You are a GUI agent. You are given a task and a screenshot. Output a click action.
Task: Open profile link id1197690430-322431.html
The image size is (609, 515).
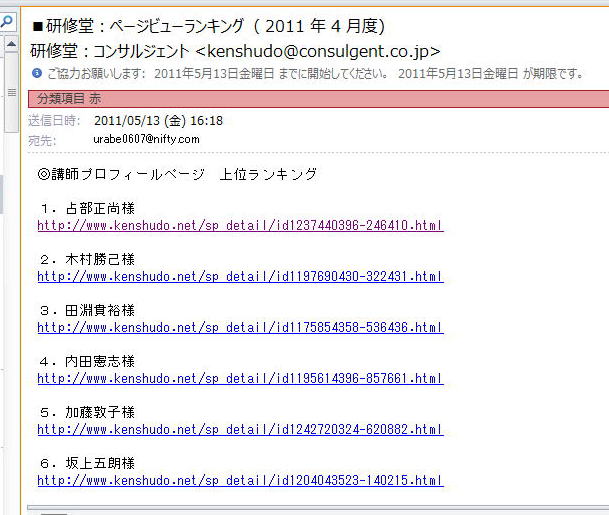click(240, 277)
